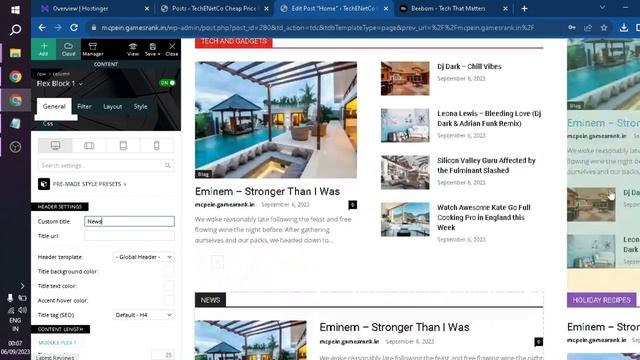Switch to the Style tab

(140, 107)
